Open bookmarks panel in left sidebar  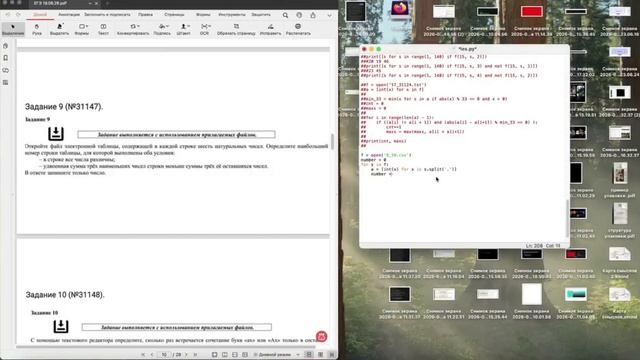pyautogui.click(x=6, y=58)
